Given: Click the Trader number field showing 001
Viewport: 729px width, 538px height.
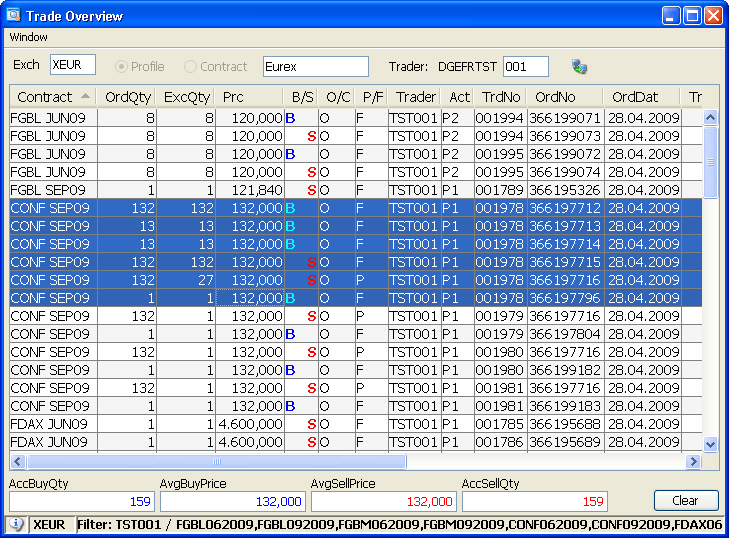Looking at the screenshot, I should (525, 67).
